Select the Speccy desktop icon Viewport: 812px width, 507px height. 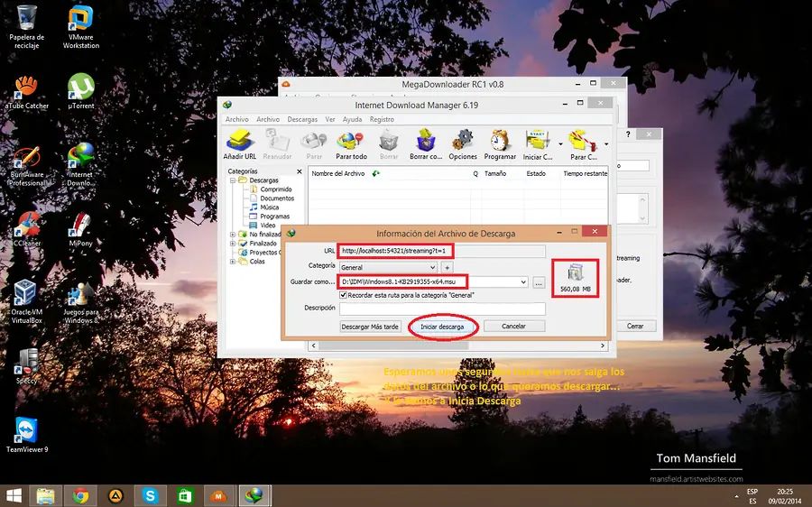pyautogui.click(x=26, y=366)
